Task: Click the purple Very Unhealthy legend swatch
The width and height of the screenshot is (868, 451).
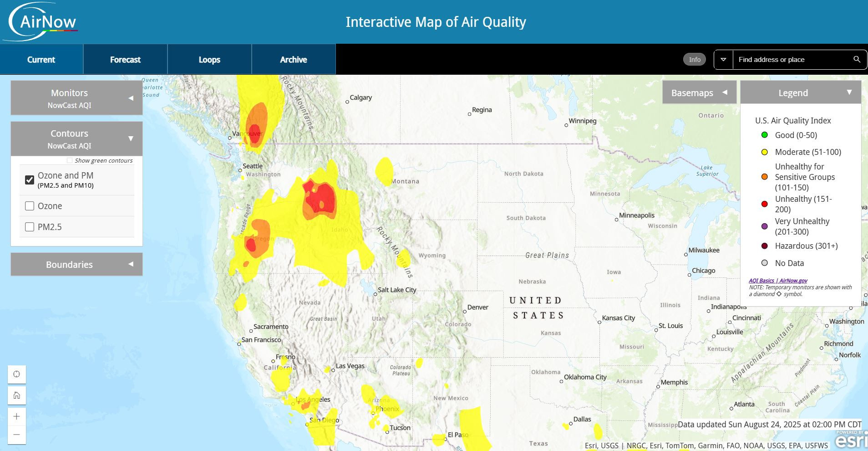Action: (765, 226)
